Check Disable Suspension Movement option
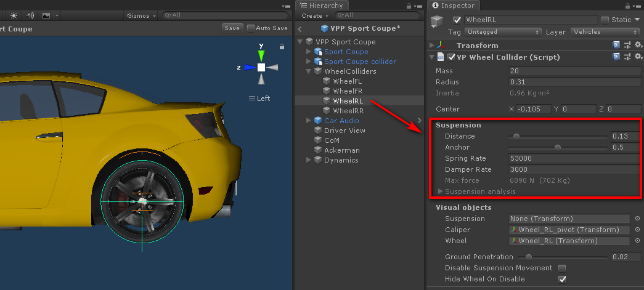The width and height of the screenshot is (644, 290). pyautogui.click(x=561, y=268)
